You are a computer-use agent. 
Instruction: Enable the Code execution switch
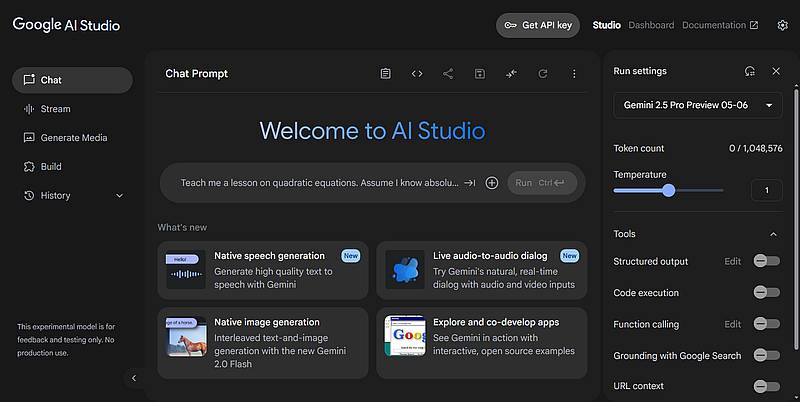pos(767,292)
